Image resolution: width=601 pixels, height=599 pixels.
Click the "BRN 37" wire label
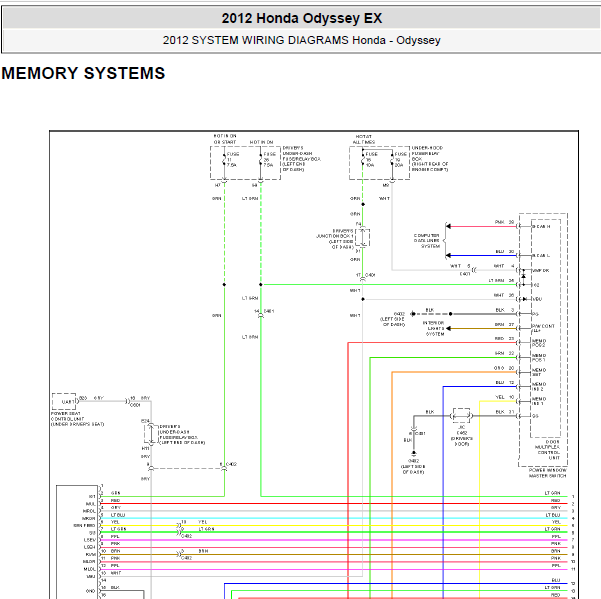point(504,324)
